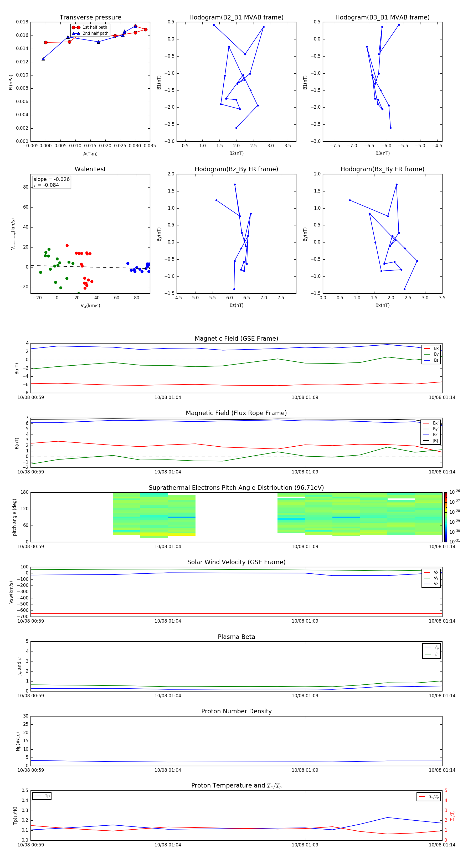Click the pitch angle color scale bar

tap(445, 517)
